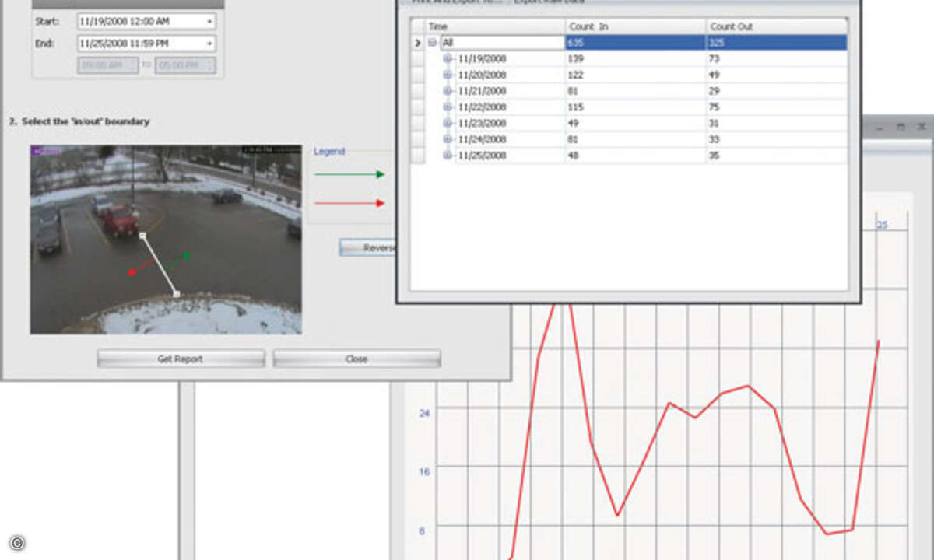Collapse the All row in the table

point(432,43)
